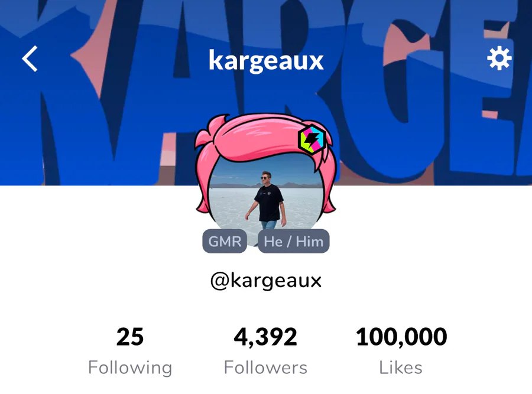Tap the kargeaux title in the header

click(x=266, y=60)
